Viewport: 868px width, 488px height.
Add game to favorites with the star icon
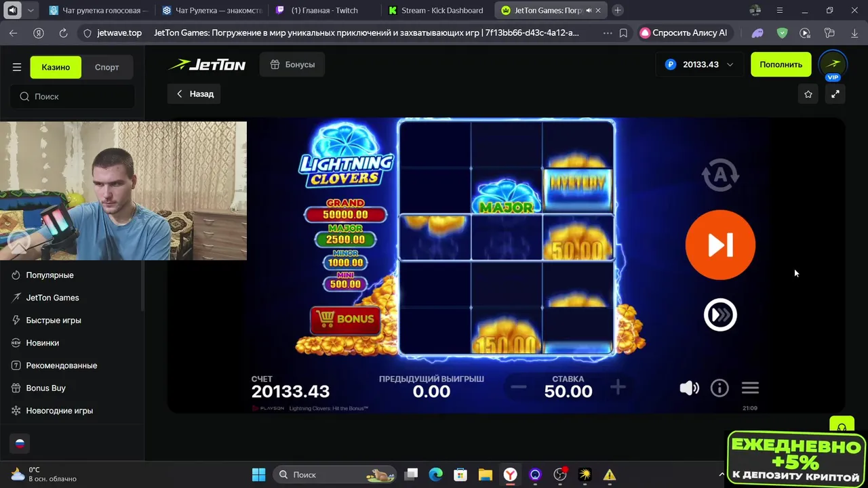click(x=808, y=94)
